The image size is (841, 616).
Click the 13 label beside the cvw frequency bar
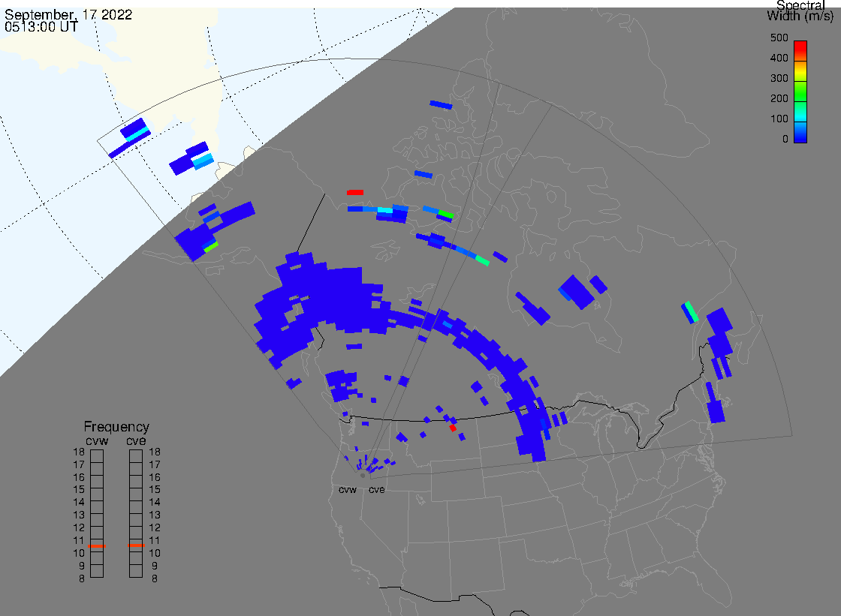coord(79,515)
